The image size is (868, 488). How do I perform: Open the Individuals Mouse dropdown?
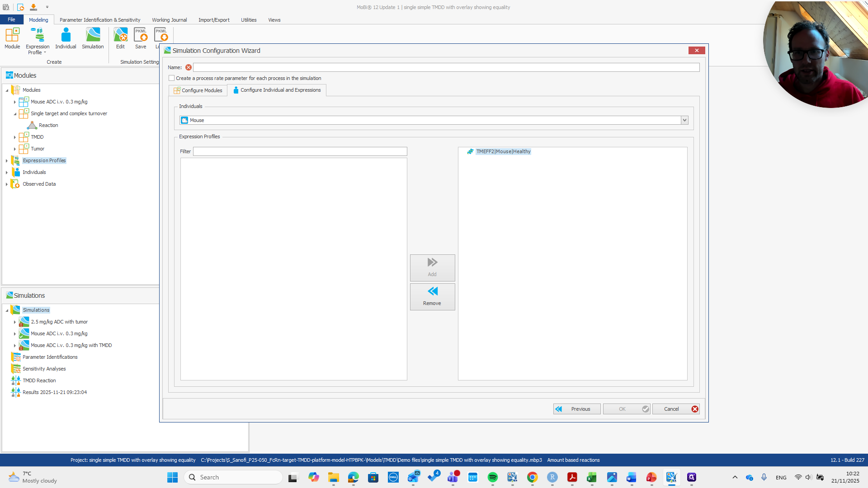pyautogui.click(x=684, y=120)
